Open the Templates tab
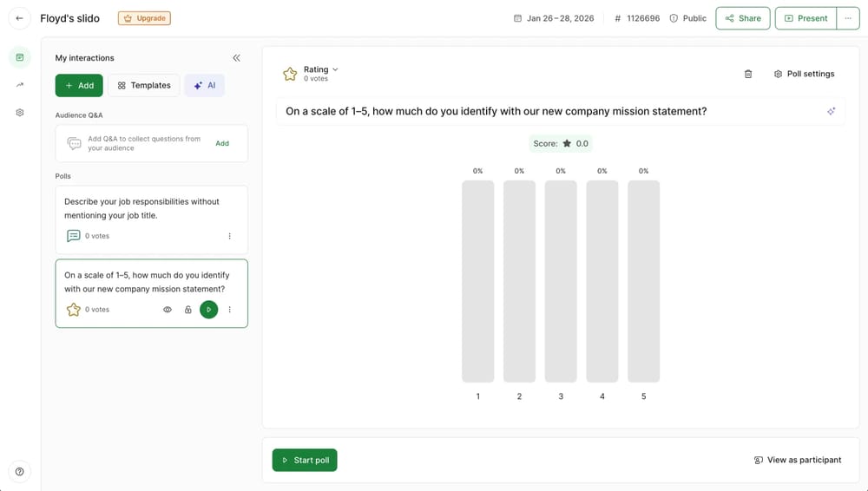Image resolution: width=868 pixels, height=491 pixels. (x=144, y=86)
